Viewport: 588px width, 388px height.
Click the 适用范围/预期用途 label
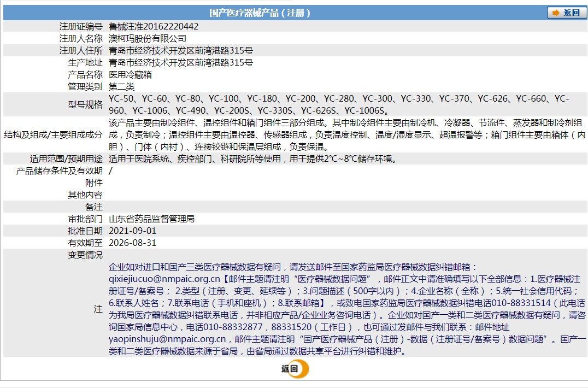click(x=66, y=159)
